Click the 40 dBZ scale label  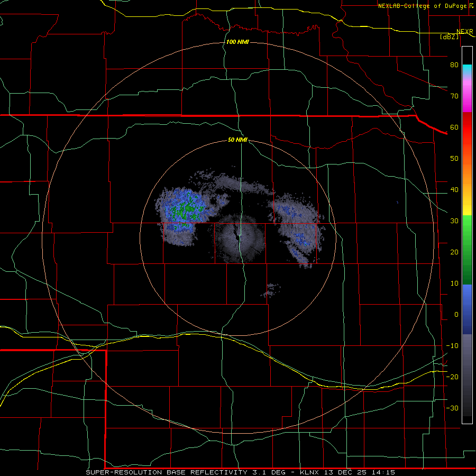(x=454, y=190)
